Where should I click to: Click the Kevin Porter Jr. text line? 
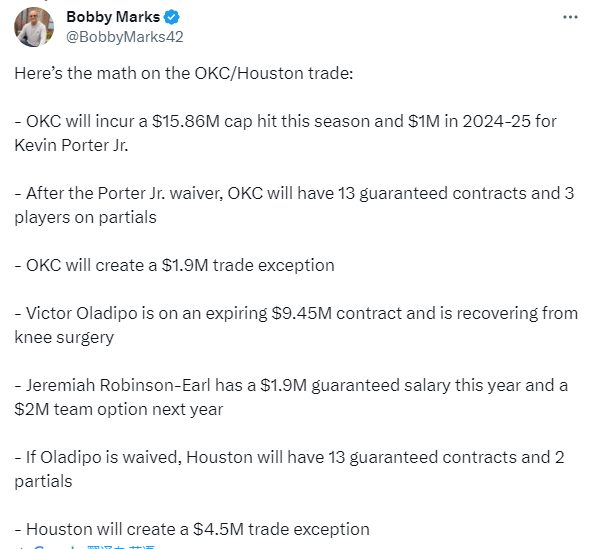[x=71, y=145]
